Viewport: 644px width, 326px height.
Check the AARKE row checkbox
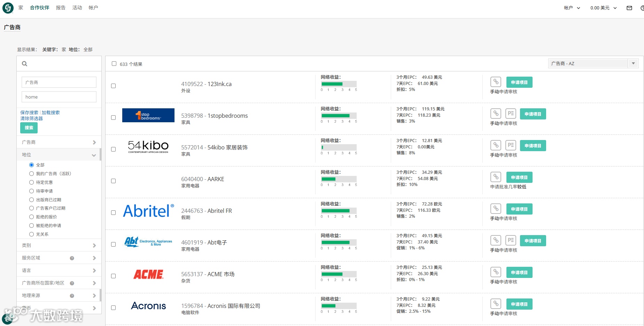click(113, 181)
